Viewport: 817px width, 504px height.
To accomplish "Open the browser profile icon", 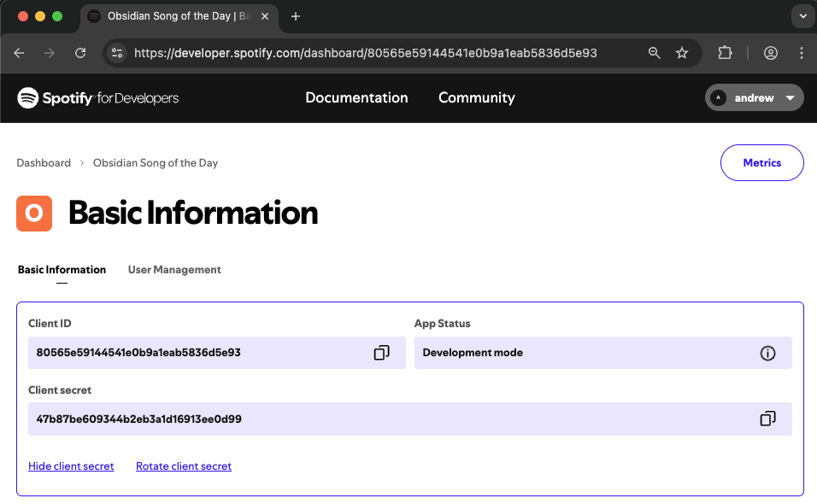I will [771, 53].
